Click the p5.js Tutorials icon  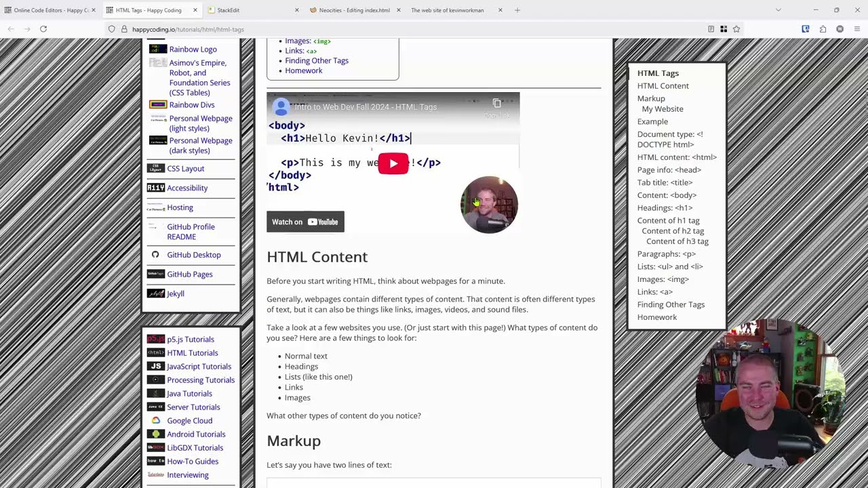click(x=156, y=339)
